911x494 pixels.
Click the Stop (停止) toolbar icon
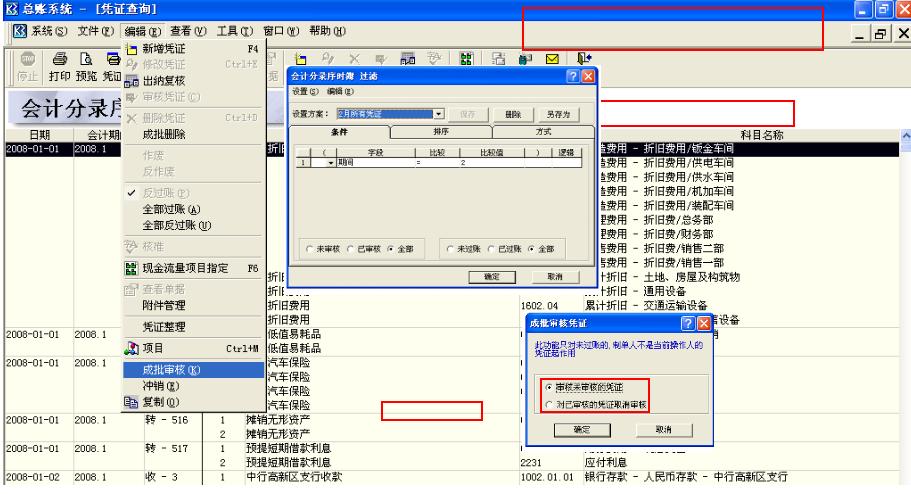pyautogui.click(x=27, y=59)
